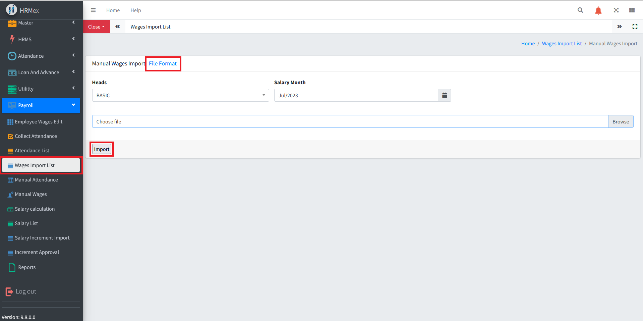The image size is (644, 321).
Task: Open the Heads dropdown showing BASIC
Action: [180, 95]
